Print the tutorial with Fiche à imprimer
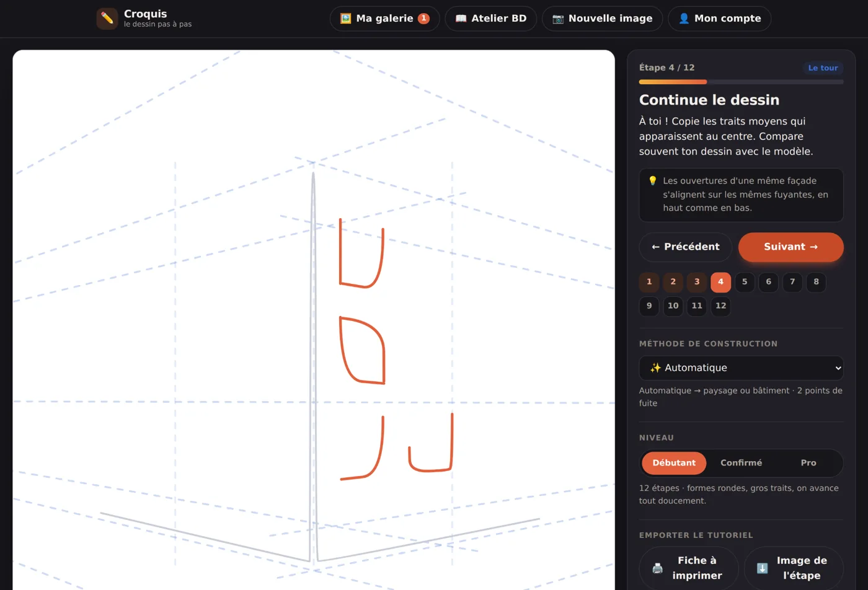Viewport: 868px width, 590px height. (689, 568)
